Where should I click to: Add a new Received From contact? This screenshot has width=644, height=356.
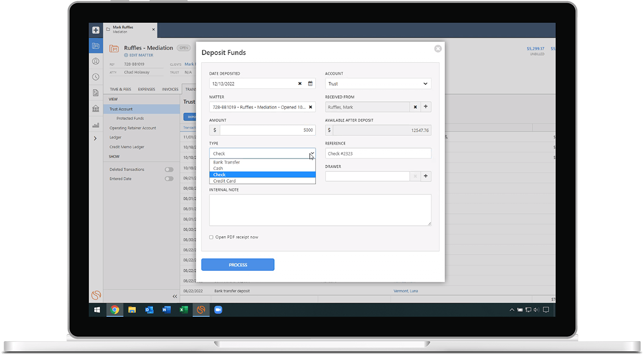coord(426,107)
